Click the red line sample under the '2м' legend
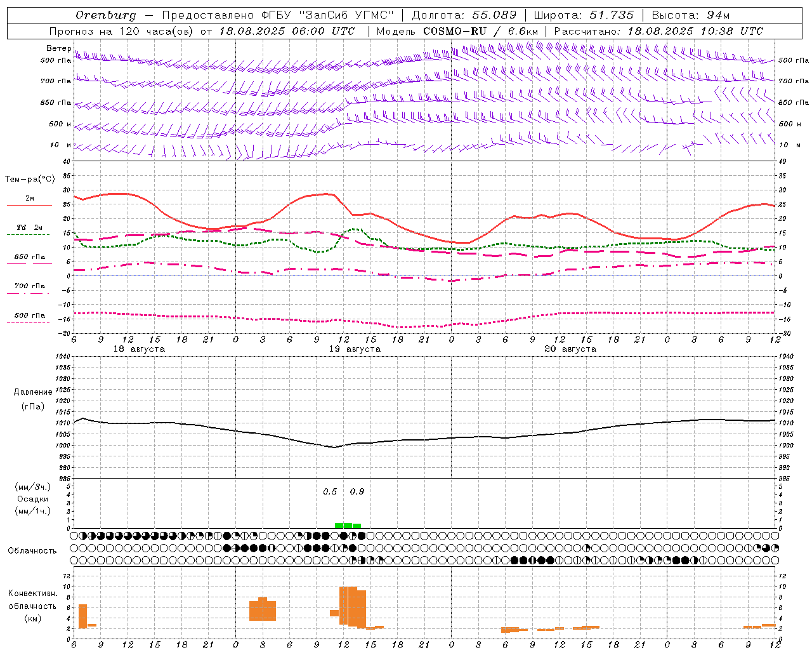This screenshot has height=650, width=812. [x=29, y=206]
